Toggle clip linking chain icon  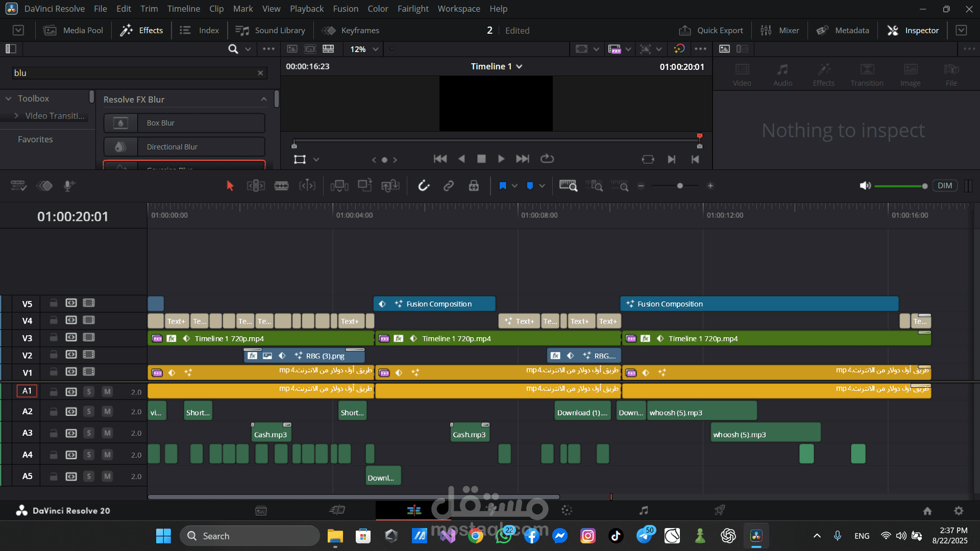(x=449, y=186)
